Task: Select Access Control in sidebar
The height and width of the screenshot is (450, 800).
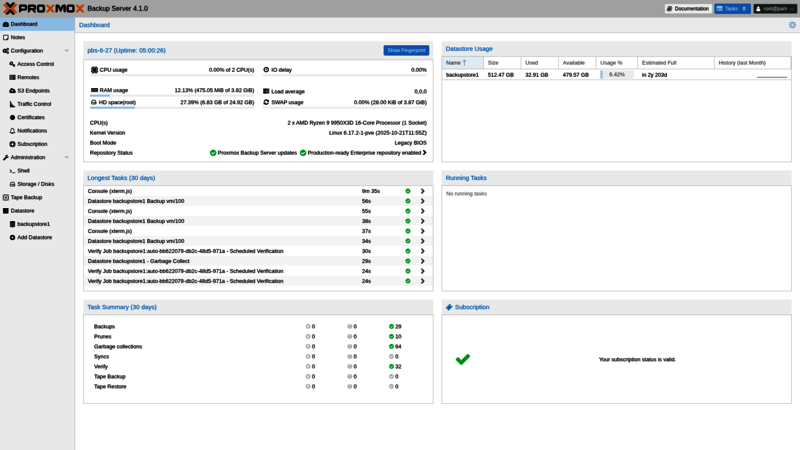Action: (35, 64)
